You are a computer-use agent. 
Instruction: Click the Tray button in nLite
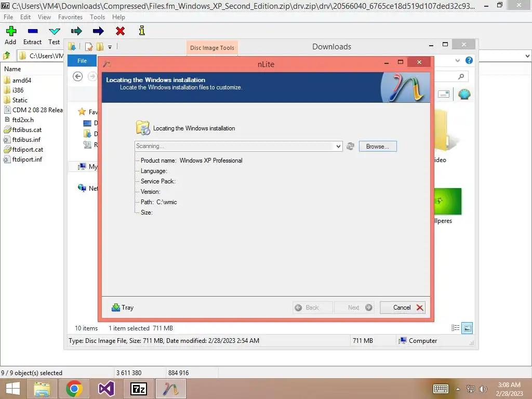[x=123, y=308]
